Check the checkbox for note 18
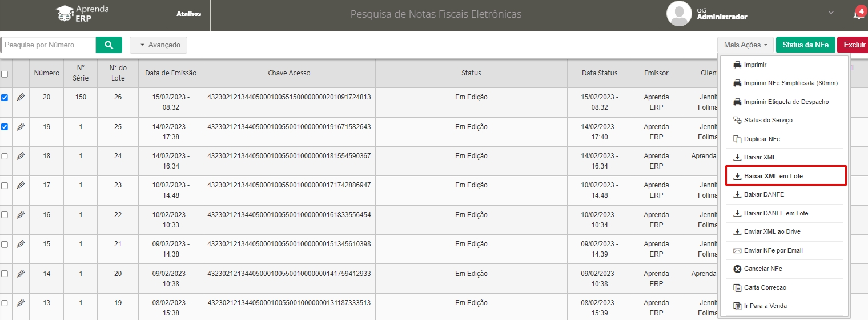Viewport: 868px width, 320px height. 5,156
